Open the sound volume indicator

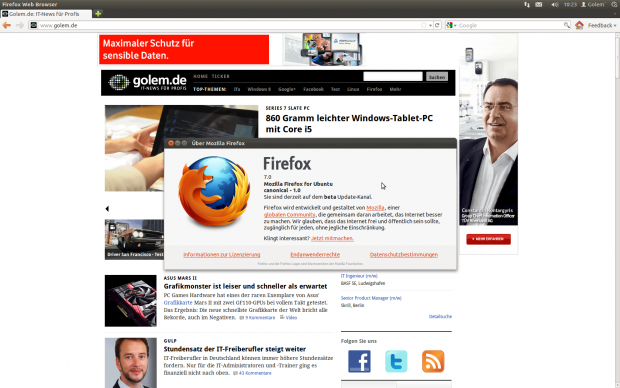[x=554, y=4]
